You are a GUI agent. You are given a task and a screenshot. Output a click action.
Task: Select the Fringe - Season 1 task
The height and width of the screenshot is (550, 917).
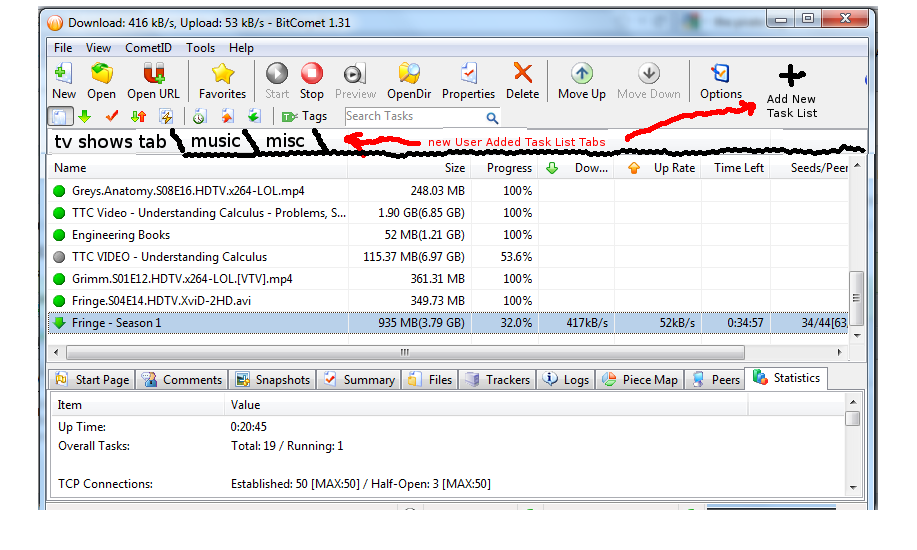click(x=448, y=322)
